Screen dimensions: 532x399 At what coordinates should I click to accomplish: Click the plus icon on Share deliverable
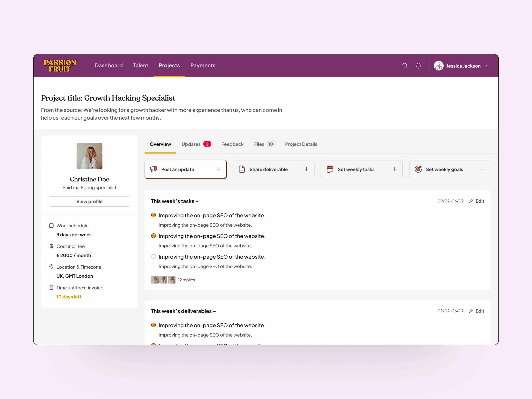pyautogui.click(x=306, y=169)
